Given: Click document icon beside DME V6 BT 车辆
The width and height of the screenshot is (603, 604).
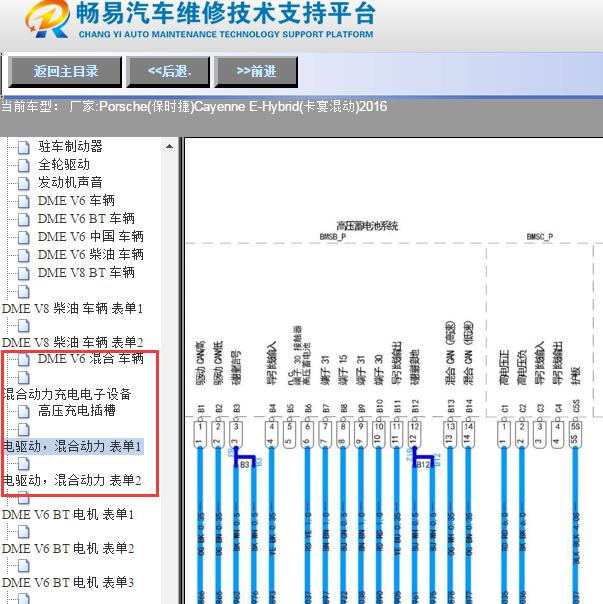Looking at the screenshot, I should pyautogui.click(x=24, y=219).
